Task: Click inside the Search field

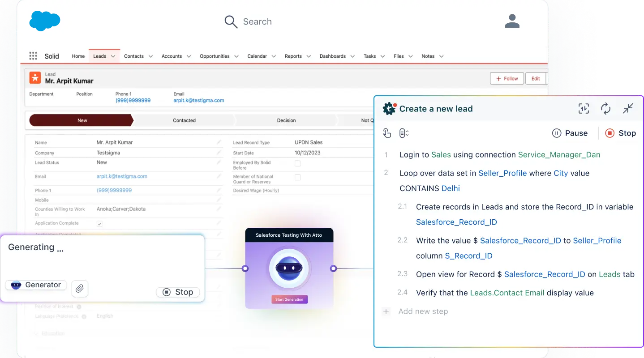Action: tap(258, 21)
